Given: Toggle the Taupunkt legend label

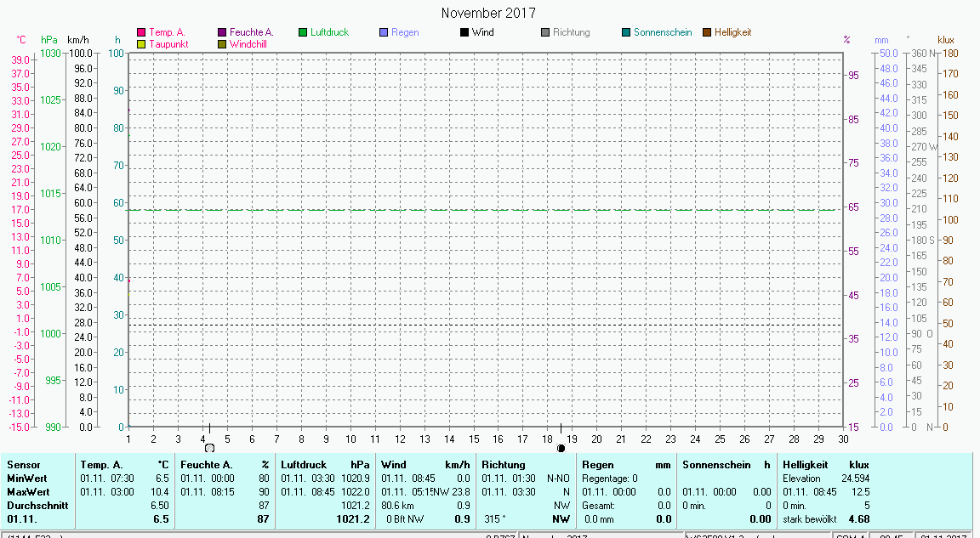Looking at the screenshot, I should 168,44.
